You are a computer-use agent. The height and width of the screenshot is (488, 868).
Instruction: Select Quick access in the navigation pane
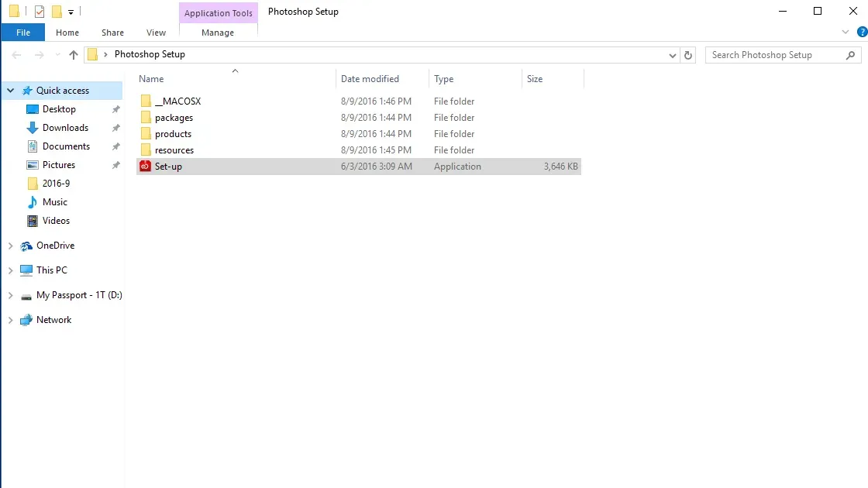click(x=63, y=90)
